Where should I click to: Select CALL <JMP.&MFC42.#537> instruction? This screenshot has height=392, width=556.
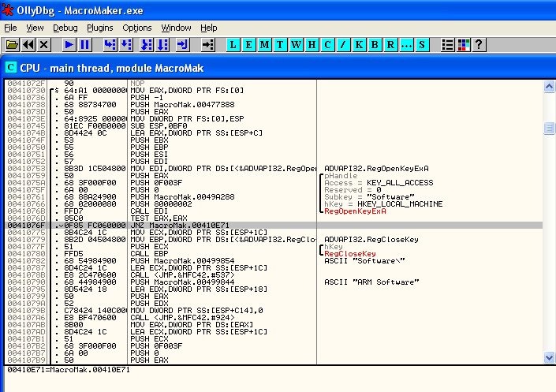(182, 275)
